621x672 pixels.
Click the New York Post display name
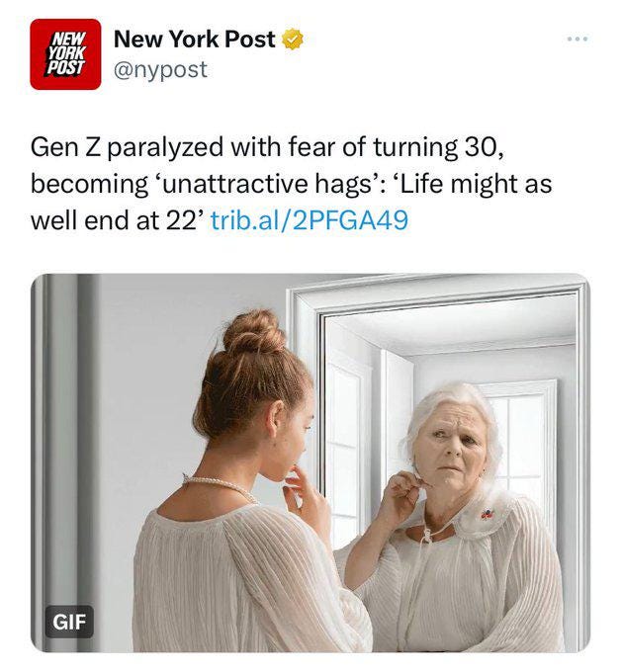point(194,39)
